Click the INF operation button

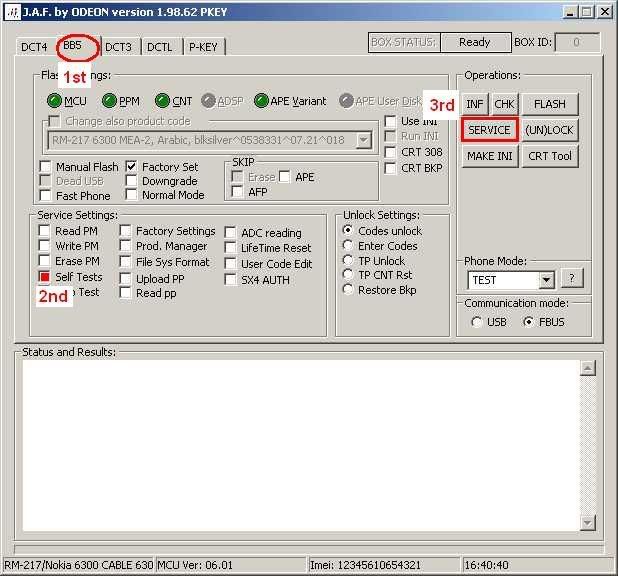(475, 104)
